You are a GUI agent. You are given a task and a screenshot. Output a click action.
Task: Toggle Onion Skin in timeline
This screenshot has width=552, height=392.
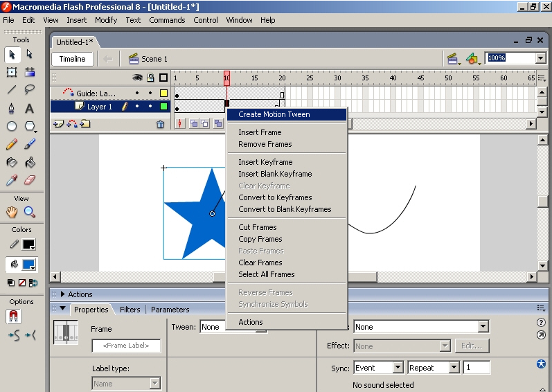coord(194,123)
